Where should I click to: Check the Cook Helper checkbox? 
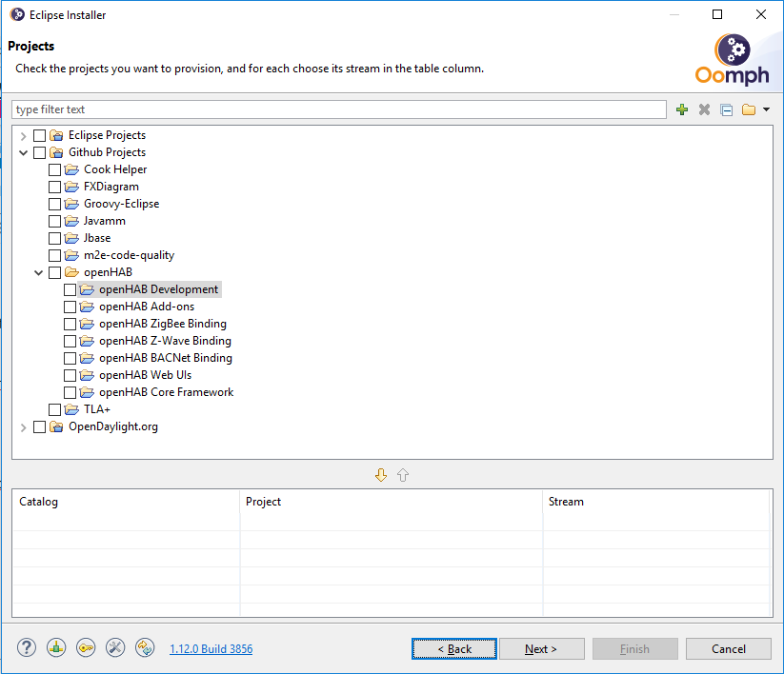54,169
